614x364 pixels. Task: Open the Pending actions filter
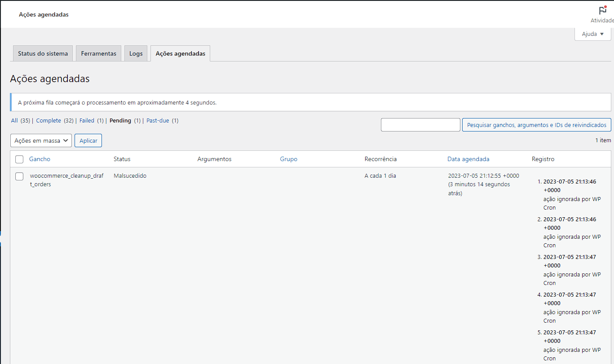119,120
